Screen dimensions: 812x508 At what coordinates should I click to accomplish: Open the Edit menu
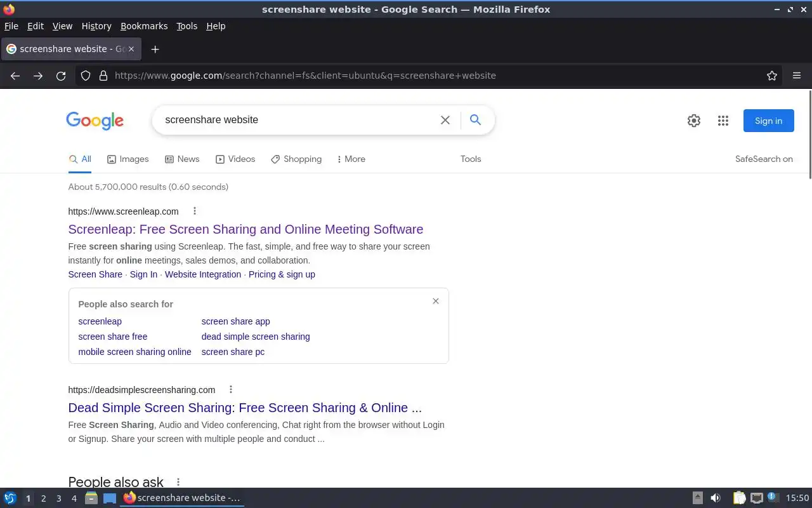click(36, 26)
